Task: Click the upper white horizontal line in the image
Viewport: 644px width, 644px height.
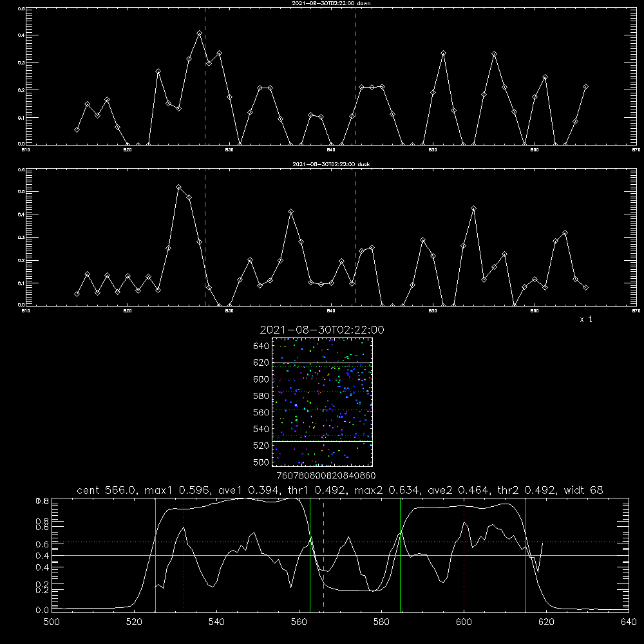Action: coord(323,363)
